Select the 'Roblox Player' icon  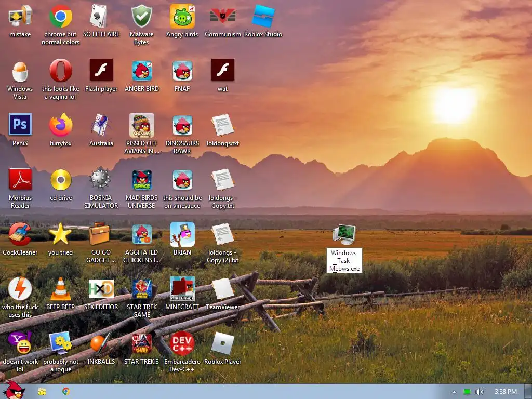[x=222, y=343]
